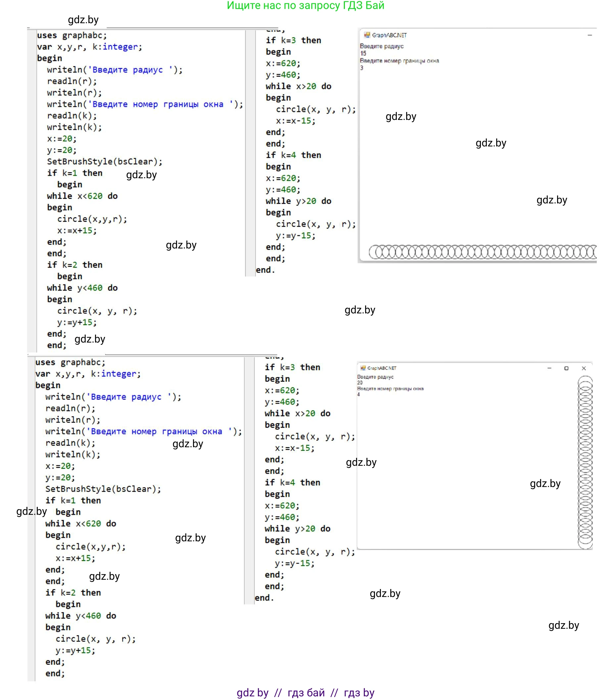Click the row of circles in the upper output window
612x700 pixels.
pos(482,252)
